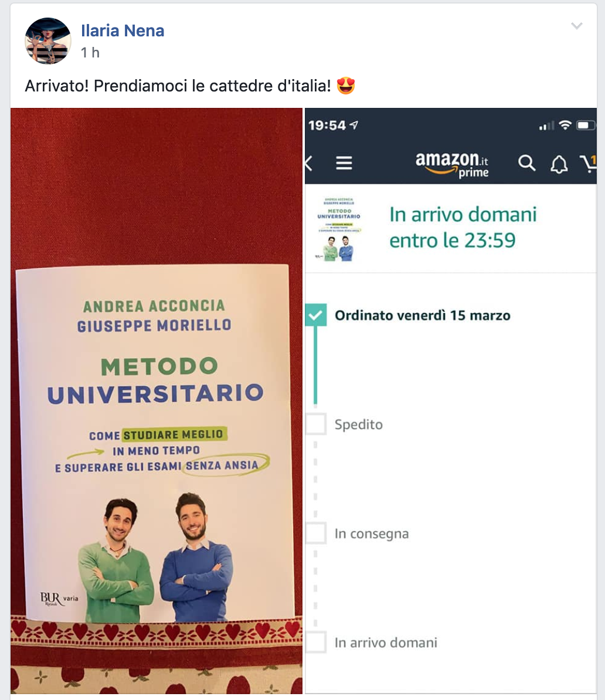This screenshot has height=700, width=605.
Task: Click the 'In consegna' status checkbox
Action: pyautogui.click(x=315, y=533)
